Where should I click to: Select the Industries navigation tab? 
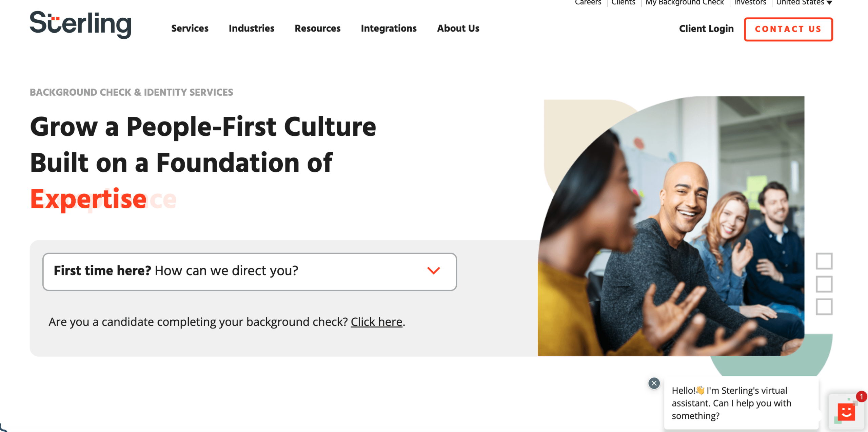point(251,29)
